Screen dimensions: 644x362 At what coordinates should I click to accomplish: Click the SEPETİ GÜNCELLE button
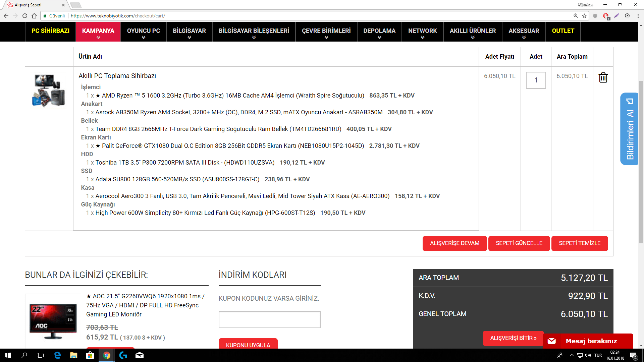pos(519,243)
